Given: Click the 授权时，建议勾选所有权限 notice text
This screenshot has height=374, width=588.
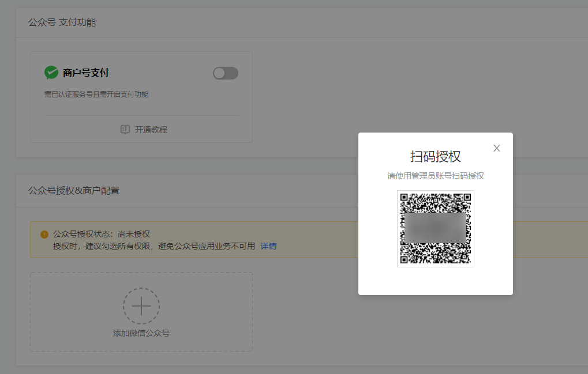Looking at the screenshot, I should pyautogui.click(x=154, y=246).
